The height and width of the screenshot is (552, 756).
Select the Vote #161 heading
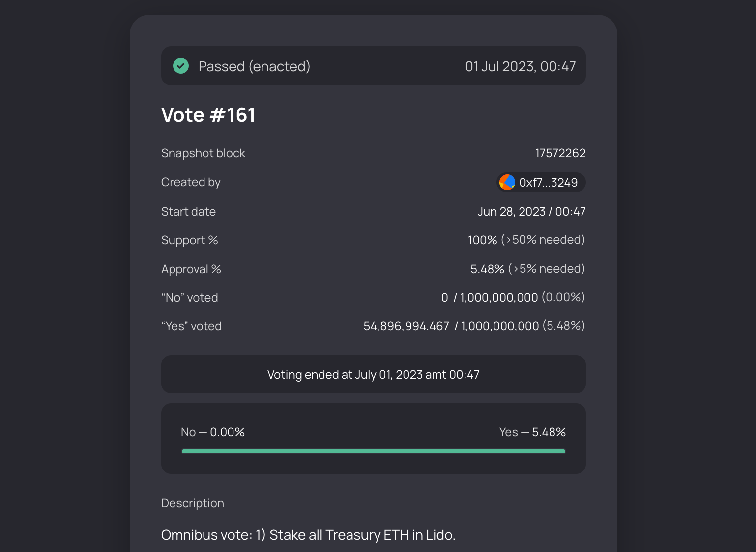click(208, 115)
